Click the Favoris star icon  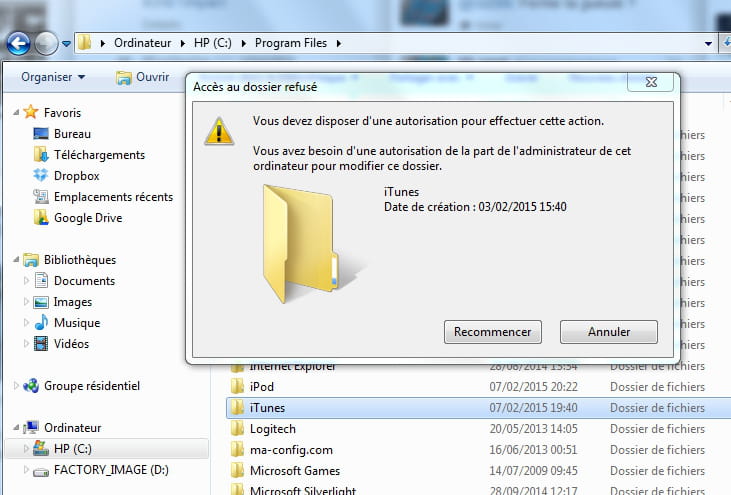(x=31, y=112)
